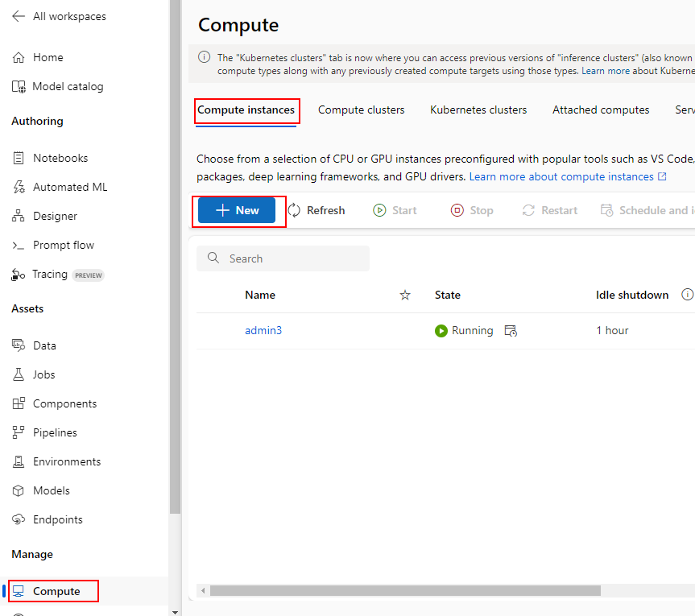Sort by the Name column header
Viewport: 695px width, 616px height.
tap(260, 295)
